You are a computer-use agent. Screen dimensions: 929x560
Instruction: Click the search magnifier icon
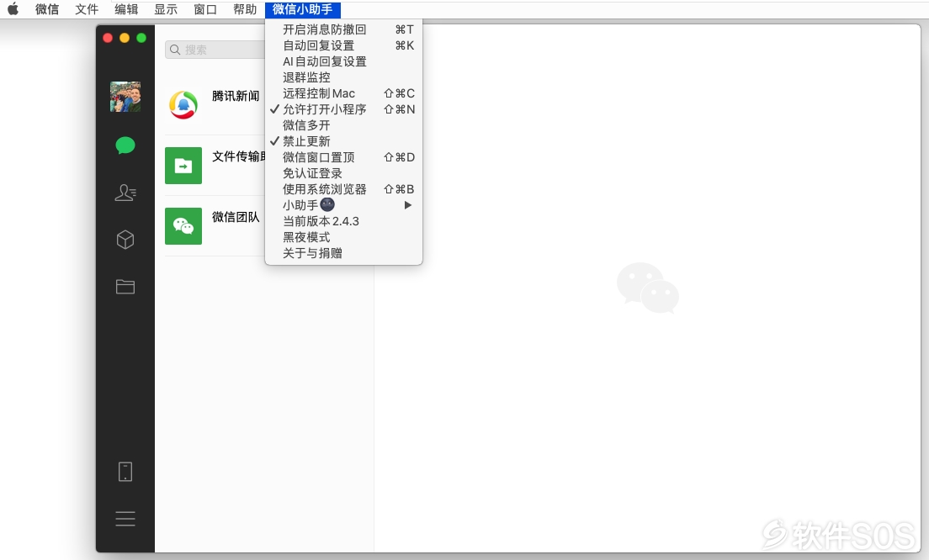click(175, 50)
